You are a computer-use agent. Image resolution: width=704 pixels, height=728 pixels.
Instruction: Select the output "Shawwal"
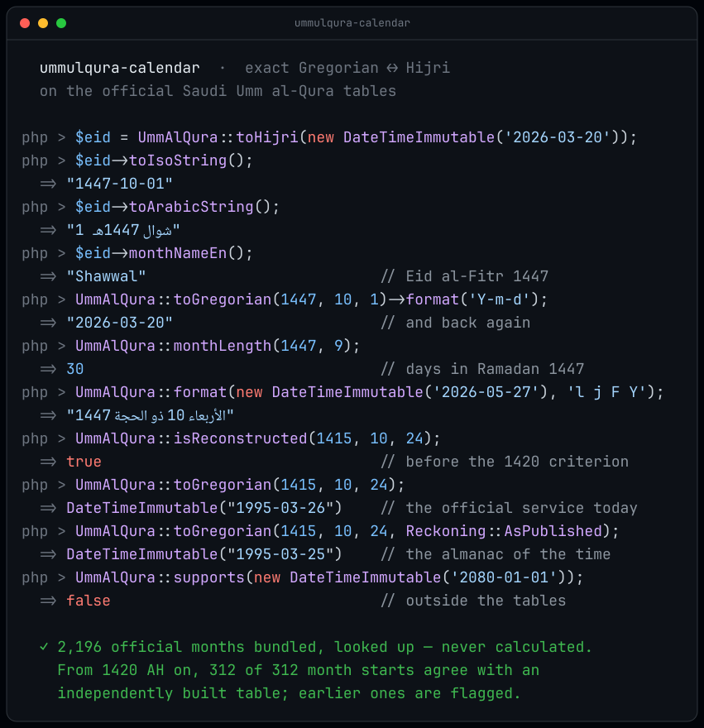(106, 276)
